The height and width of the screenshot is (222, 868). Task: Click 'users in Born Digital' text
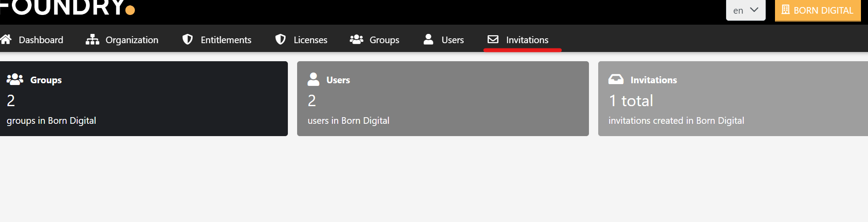click(x=348, y=121)
